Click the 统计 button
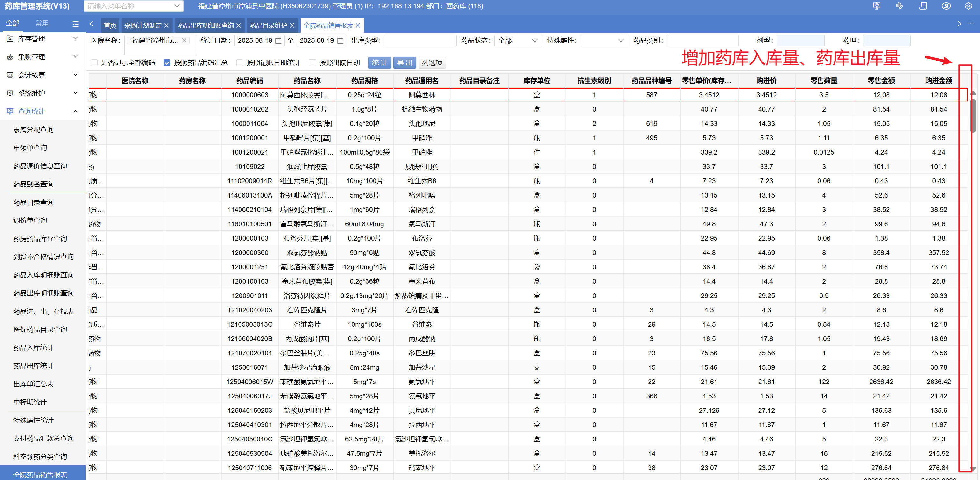This screenshot has height=480, width=980. (379, 63)
